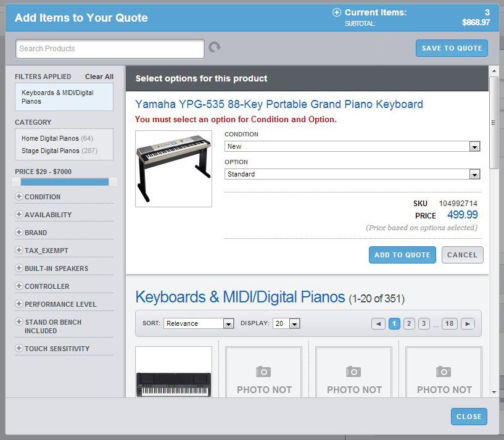Open the Option dropdown showing Standard
This screenshot has width=504, height=440.
coord(352,174)
